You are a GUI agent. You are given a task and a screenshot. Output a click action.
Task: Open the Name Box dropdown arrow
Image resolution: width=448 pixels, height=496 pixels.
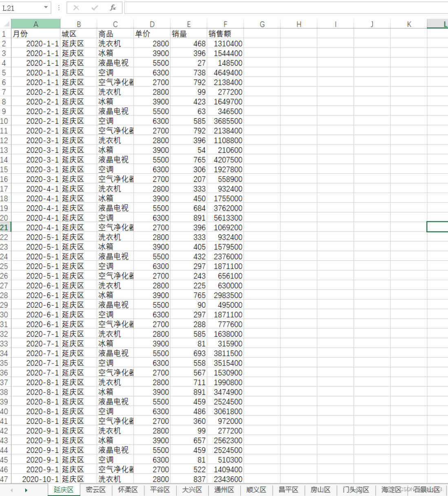click(x=47, y=7)
